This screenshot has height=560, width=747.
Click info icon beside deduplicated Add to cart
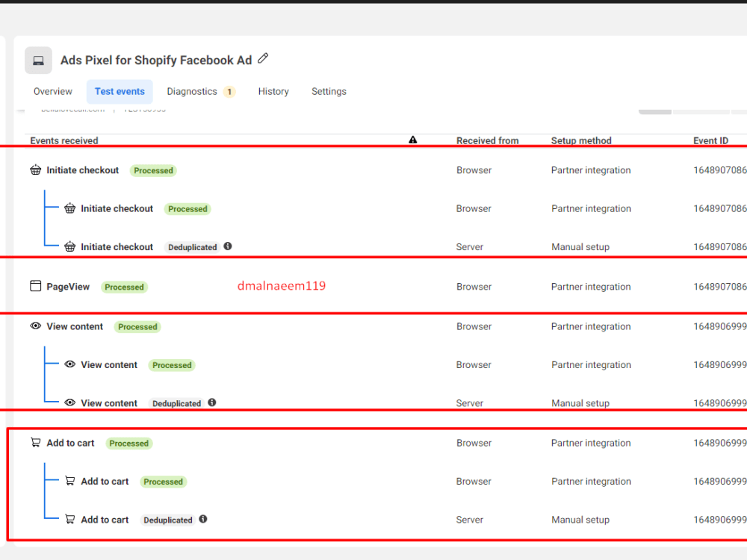point(202,519)
